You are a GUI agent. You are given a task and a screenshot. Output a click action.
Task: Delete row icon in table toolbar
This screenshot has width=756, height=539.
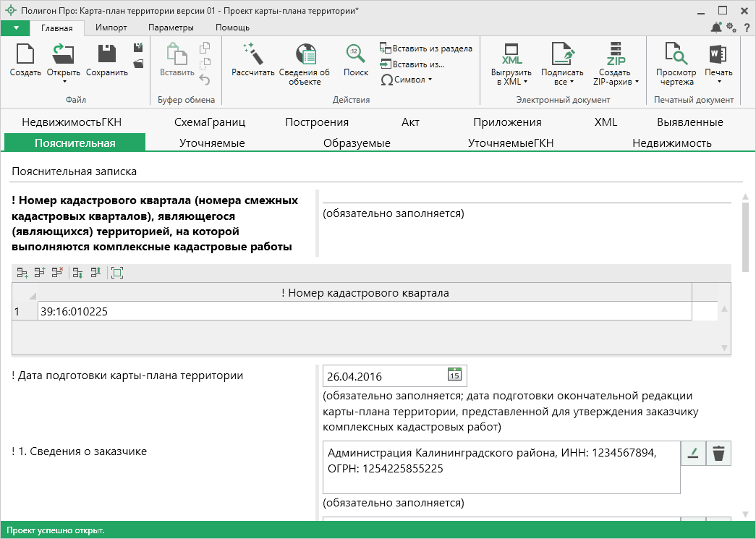(x=57, y=273)
